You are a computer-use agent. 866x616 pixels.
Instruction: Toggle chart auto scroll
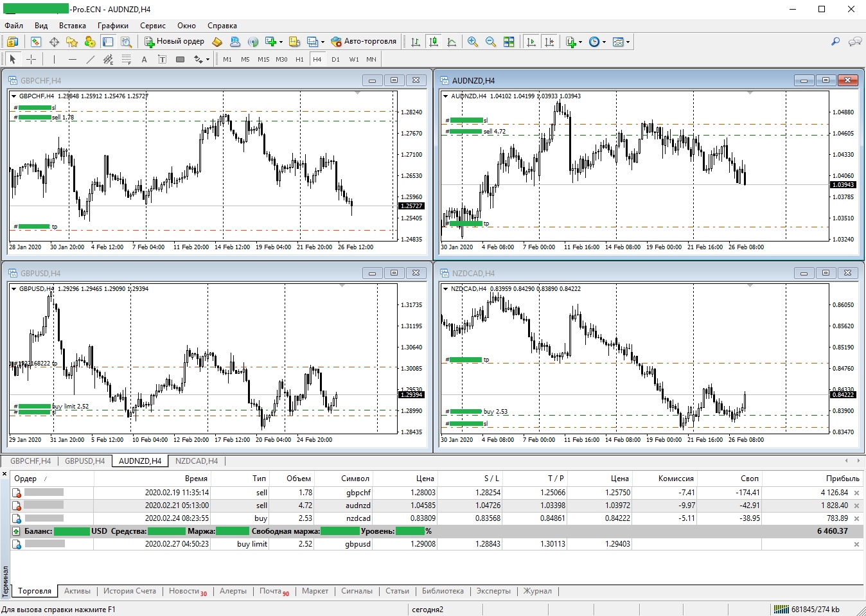(531, 42)
